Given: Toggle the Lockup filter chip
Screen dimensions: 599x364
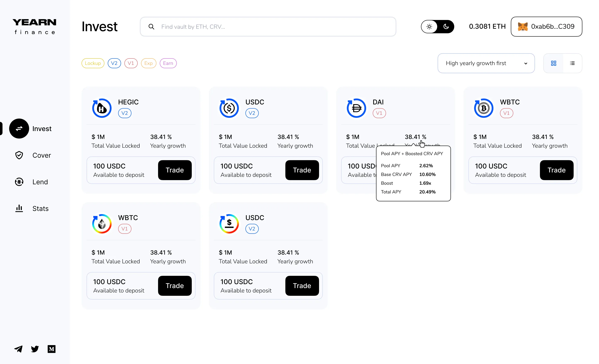Looking at the screenshot, I should (x=93, y=63).
